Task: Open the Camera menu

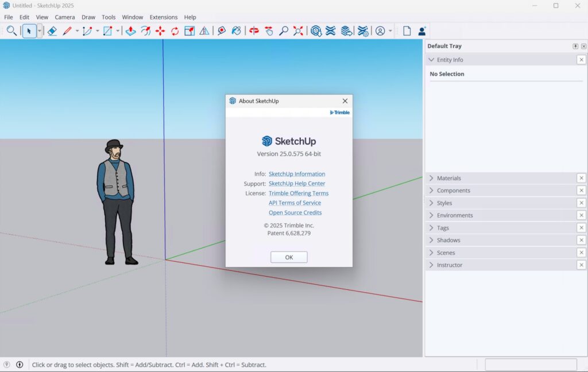Action: pos(65,17)
